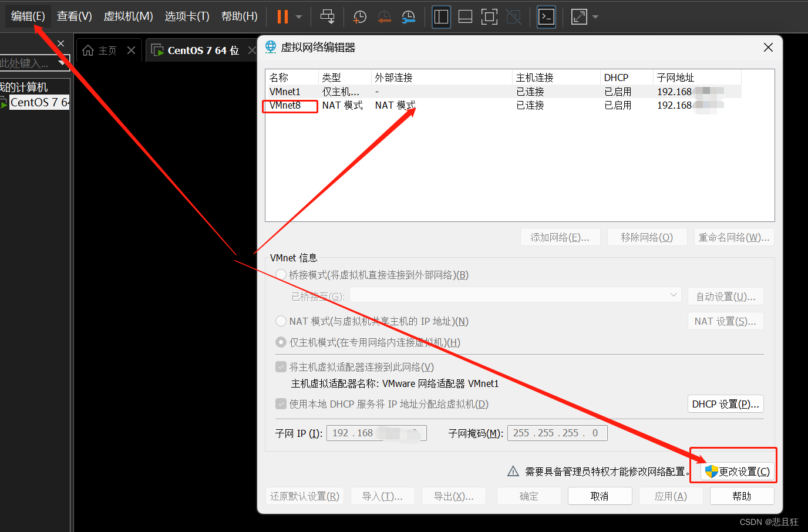Screen dimensions: 808x532
Task: Enter full screen mode icon
Action: point(489,16)
